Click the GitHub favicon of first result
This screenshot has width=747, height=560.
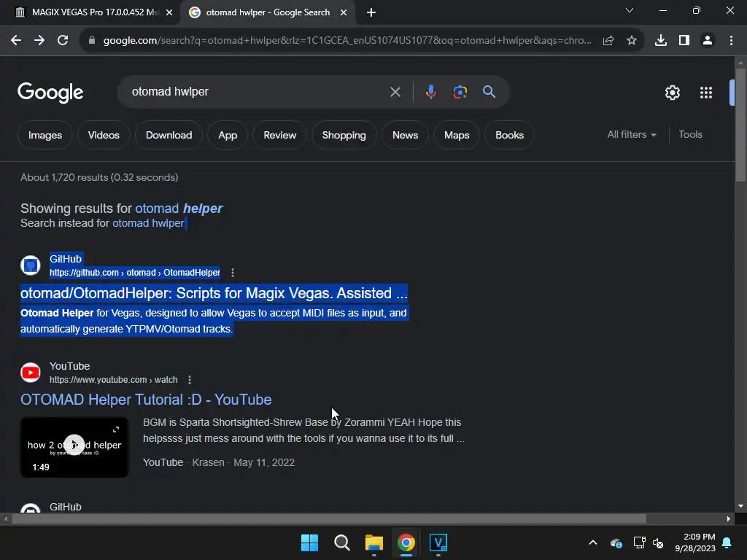coord(31,265)
